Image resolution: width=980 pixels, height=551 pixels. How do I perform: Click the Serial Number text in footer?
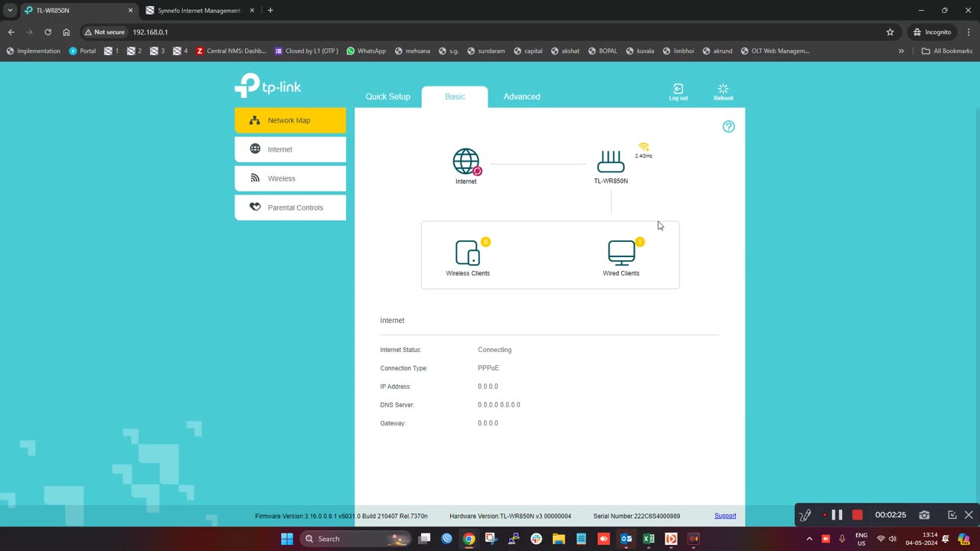[x=636, y=516]
